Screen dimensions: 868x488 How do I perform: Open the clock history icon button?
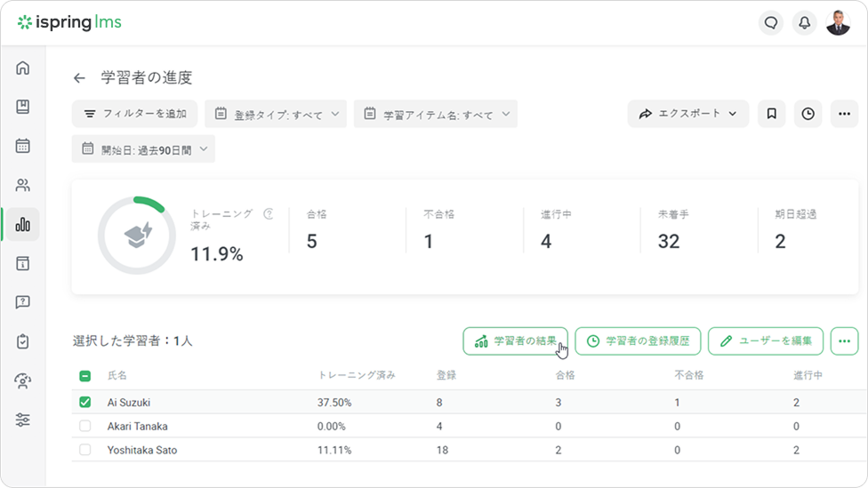point(808,114)
